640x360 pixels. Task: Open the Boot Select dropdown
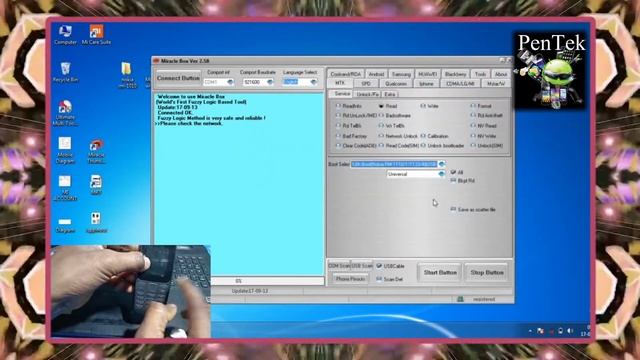pos(398,164)
